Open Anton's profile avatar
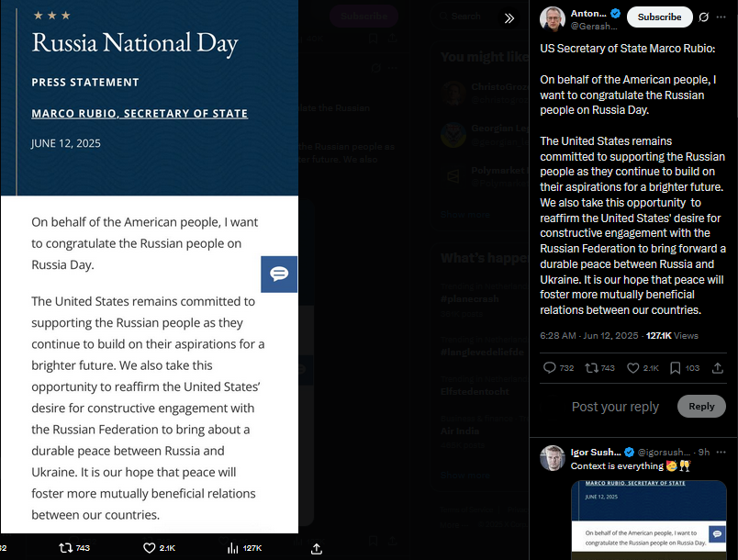Viewport: 738px width, 560px height. (552, 19)
